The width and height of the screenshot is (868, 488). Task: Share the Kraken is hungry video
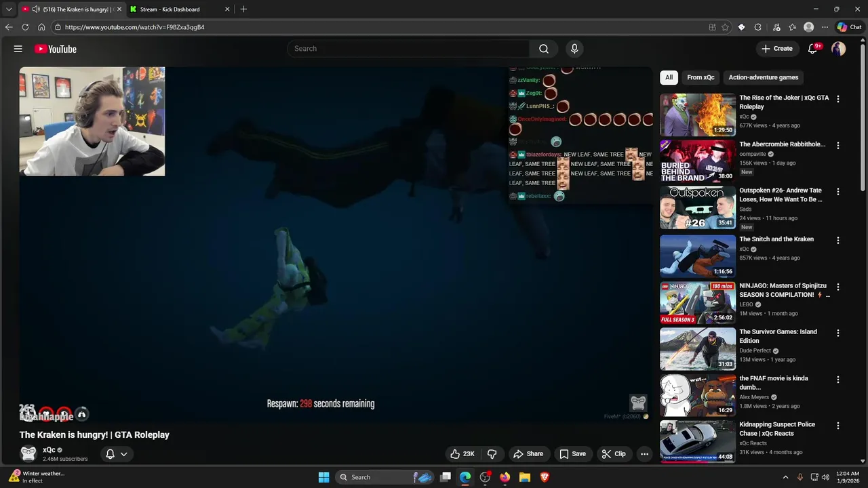(528, 454)
